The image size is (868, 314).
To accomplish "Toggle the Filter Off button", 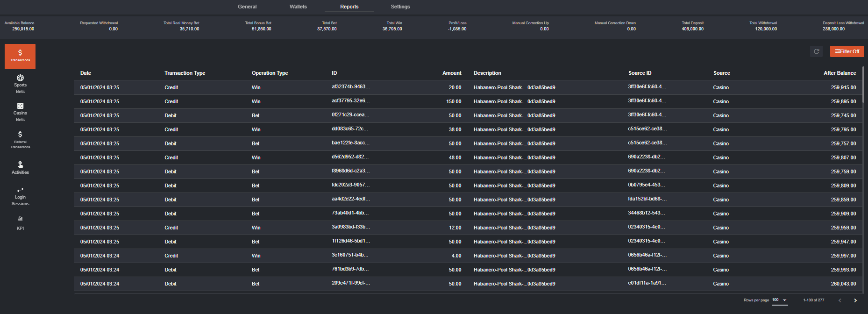I will [x=847, y=51].
